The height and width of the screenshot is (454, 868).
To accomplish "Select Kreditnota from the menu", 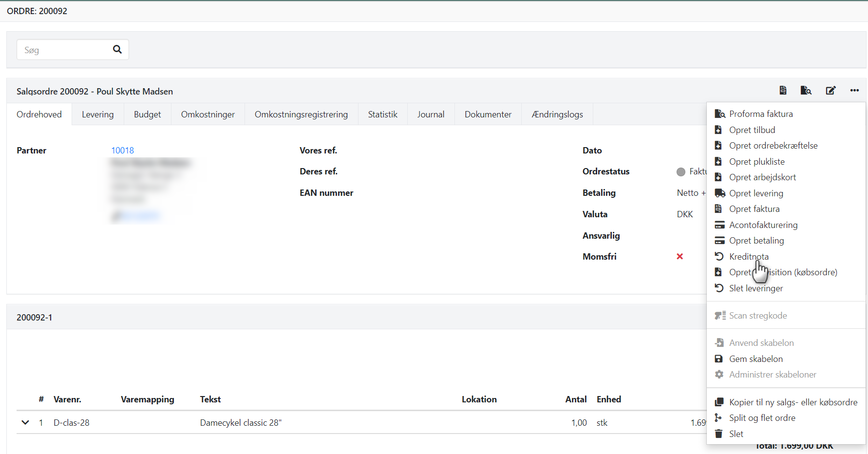I will 749,256.
